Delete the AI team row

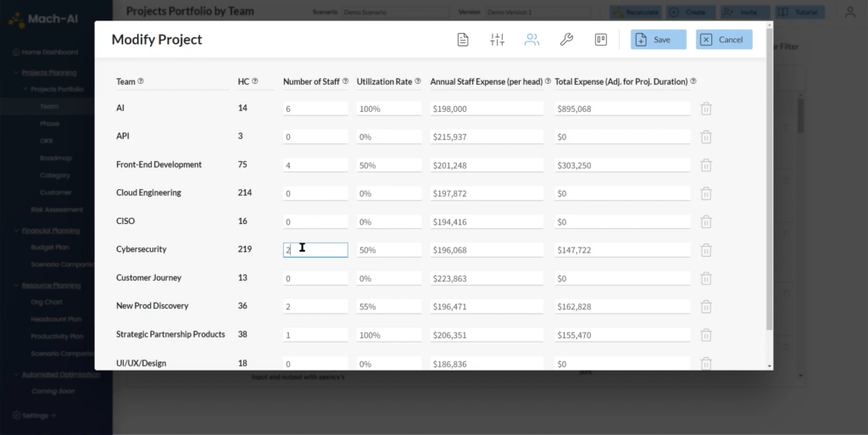pyautogui.click(x=706, y=109)
